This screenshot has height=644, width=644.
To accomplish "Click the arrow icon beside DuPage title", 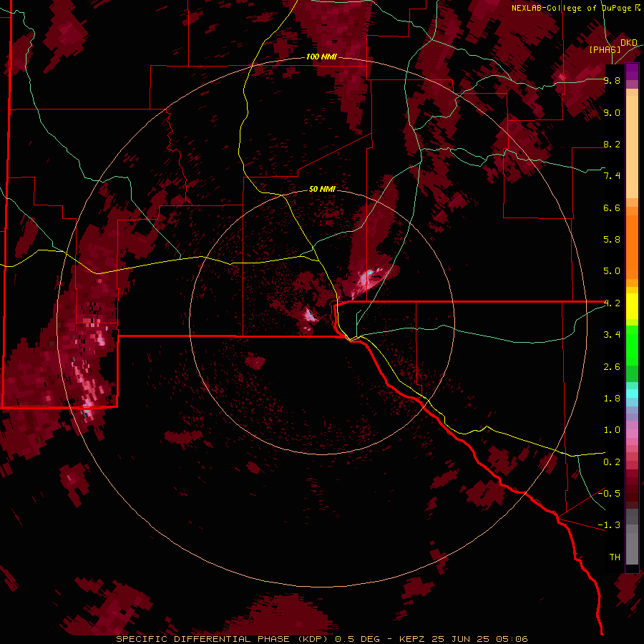I will 638,8.
